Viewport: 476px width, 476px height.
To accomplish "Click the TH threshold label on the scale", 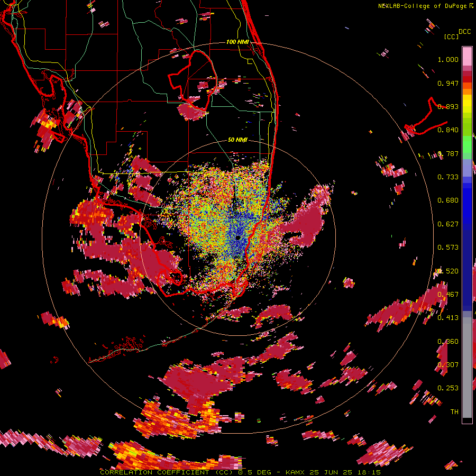I will [x=454, y=412].
